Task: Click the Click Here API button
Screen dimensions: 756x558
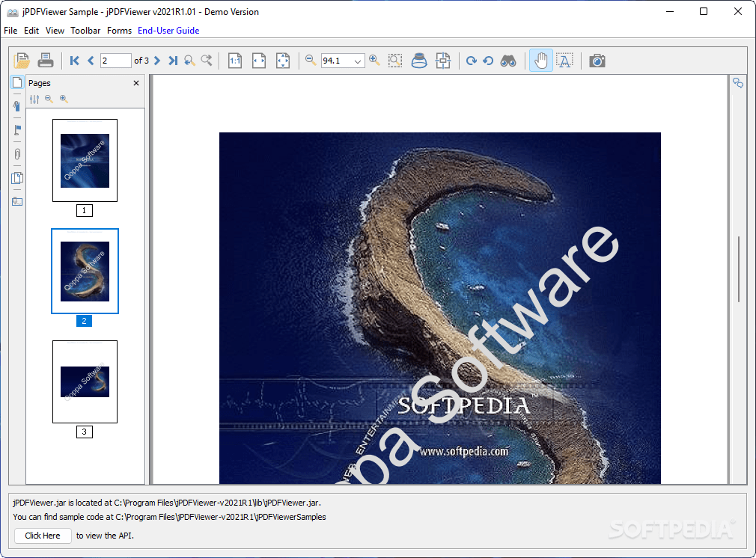Action: tap(43, 536)
